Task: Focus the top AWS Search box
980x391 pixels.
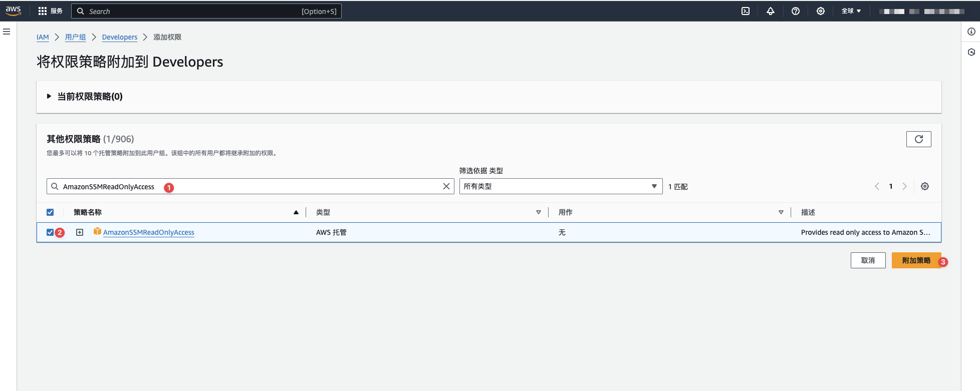Action: (206, 11)
